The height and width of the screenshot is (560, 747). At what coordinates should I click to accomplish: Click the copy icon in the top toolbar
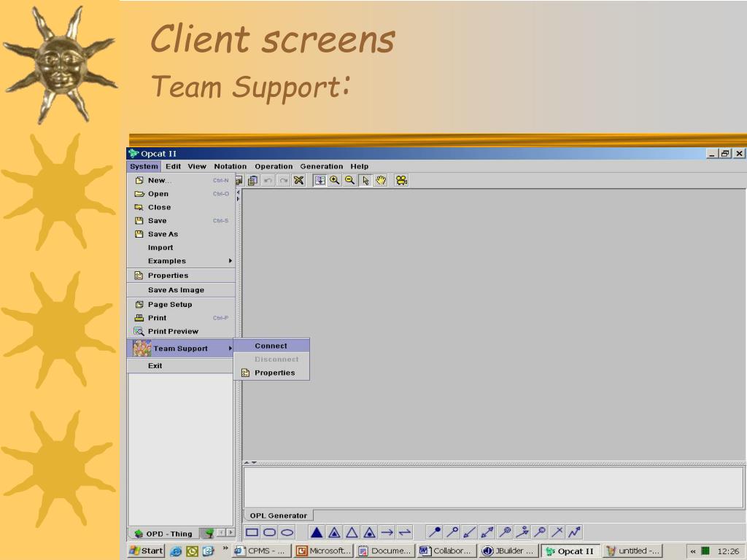253,181
